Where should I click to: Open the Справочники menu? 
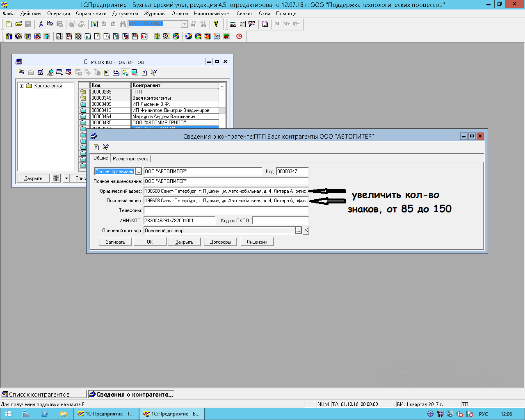pyautogui.click(x=91, y=14)
